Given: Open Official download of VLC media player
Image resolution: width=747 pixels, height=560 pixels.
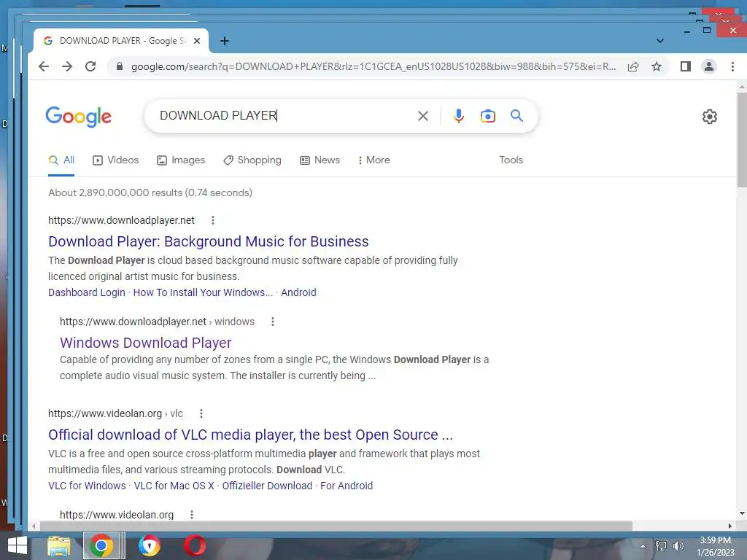Looking at the screenshot, I should pyautogui.click(x=251, y=435).
